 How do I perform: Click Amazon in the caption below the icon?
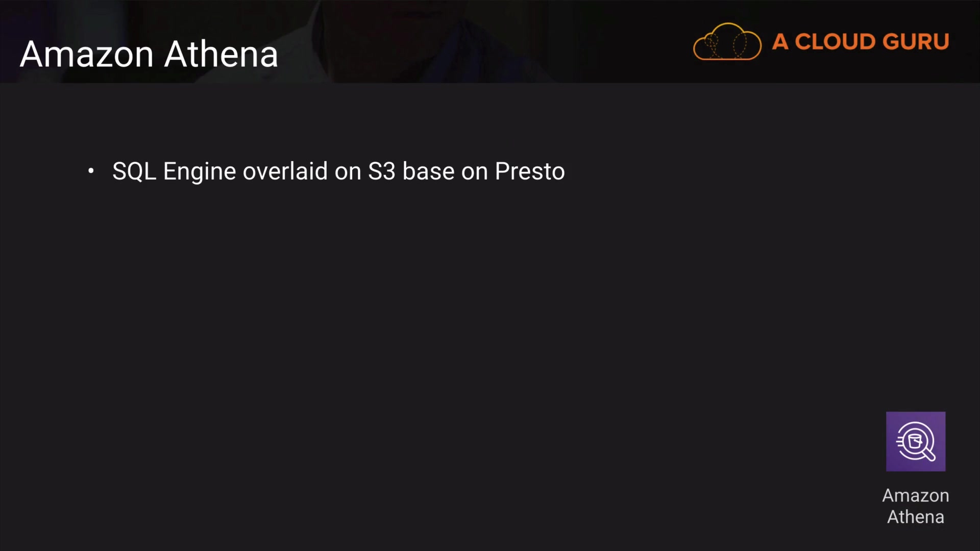pos(915,495)
